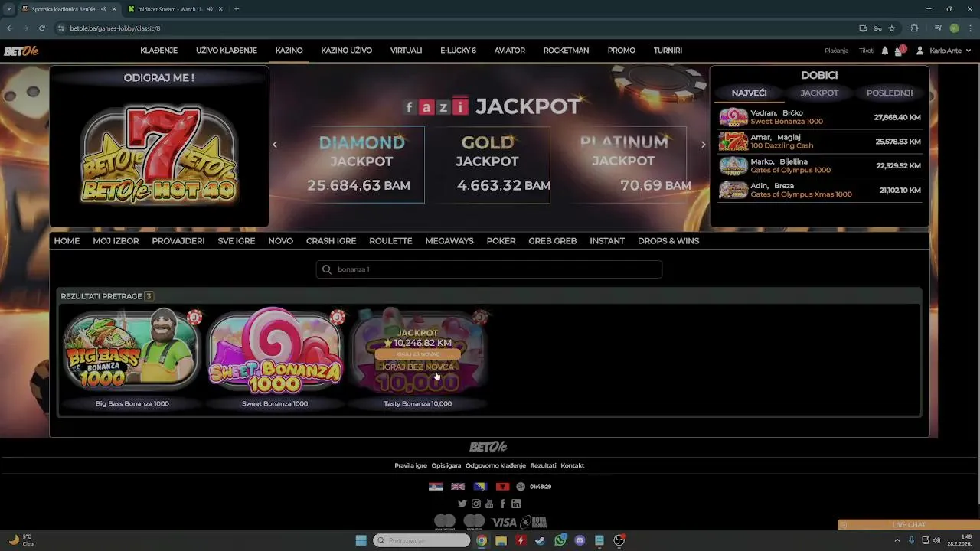Image resolution: width=980 pixels, height=551 pixels.
Task: Open the TURNIRI menu item
Action: tap(668, 51)
